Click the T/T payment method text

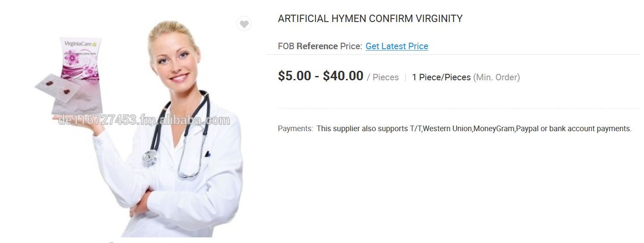coord(415,129)
